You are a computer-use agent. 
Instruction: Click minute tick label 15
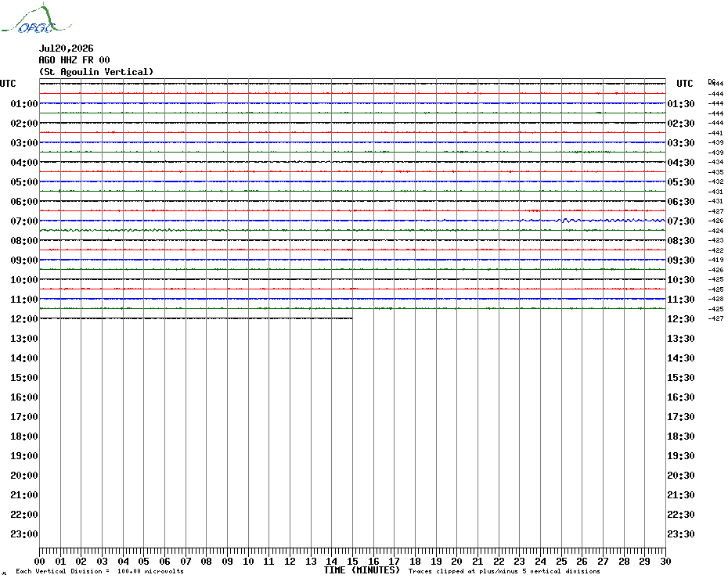point(352,562)
